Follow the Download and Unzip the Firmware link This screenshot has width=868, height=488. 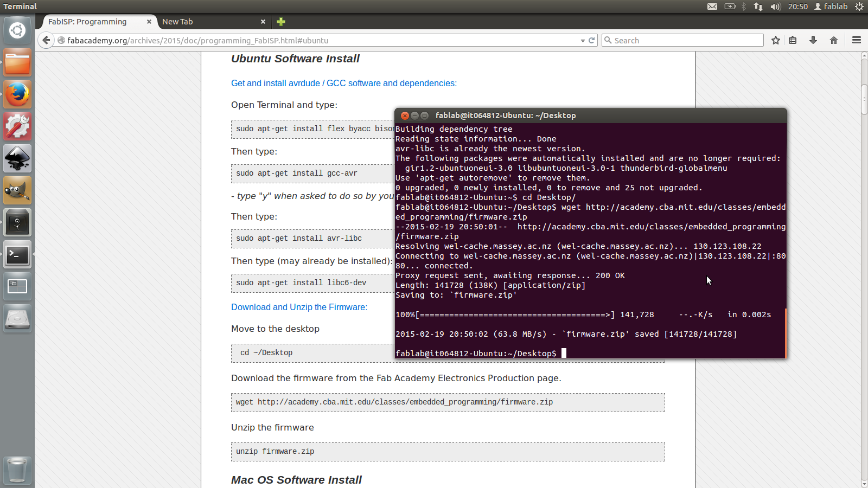(x=299, y=307)
